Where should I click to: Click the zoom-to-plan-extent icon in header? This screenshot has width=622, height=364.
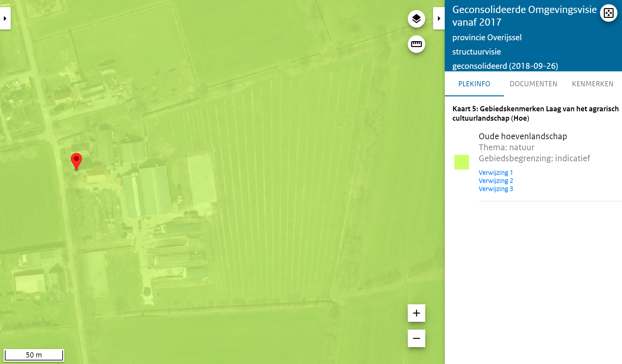[x=608, y=13]
